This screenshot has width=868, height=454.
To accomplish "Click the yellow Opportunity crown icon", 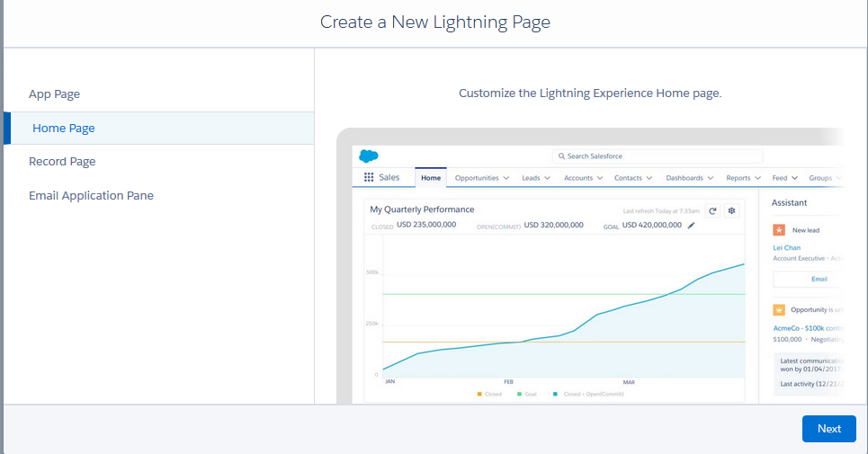I will [x=779, y=309].
